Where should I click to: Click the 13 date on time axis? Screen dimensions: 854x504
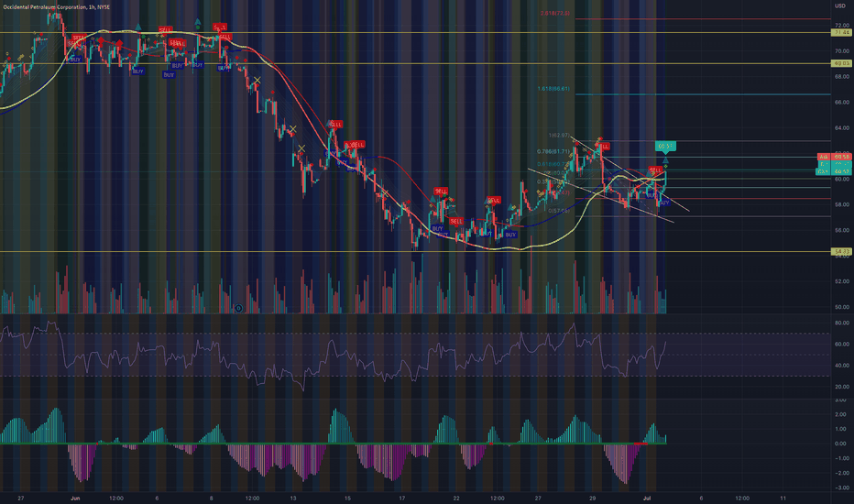[293, 498]
